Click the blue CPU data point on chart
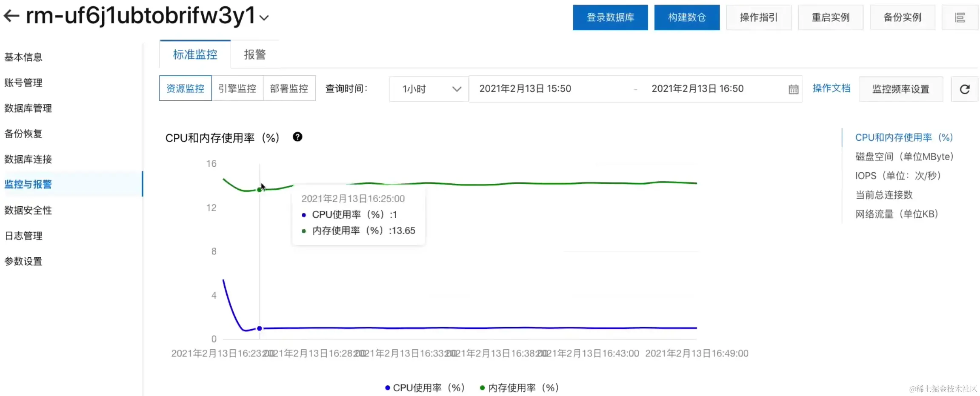The width and height of the screenshot is (980, 396). (x=260, y=328)
